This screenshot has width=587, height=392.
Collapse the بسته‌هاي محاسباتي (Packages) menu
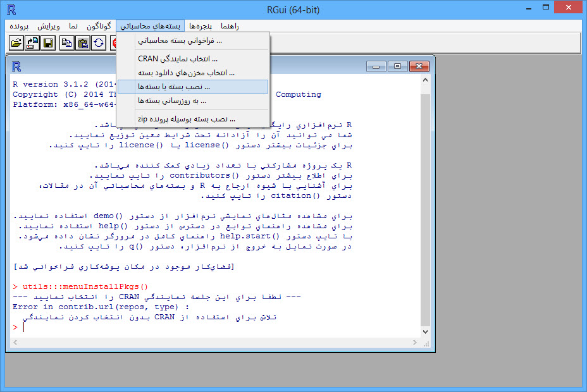click(x=150, y=26)
